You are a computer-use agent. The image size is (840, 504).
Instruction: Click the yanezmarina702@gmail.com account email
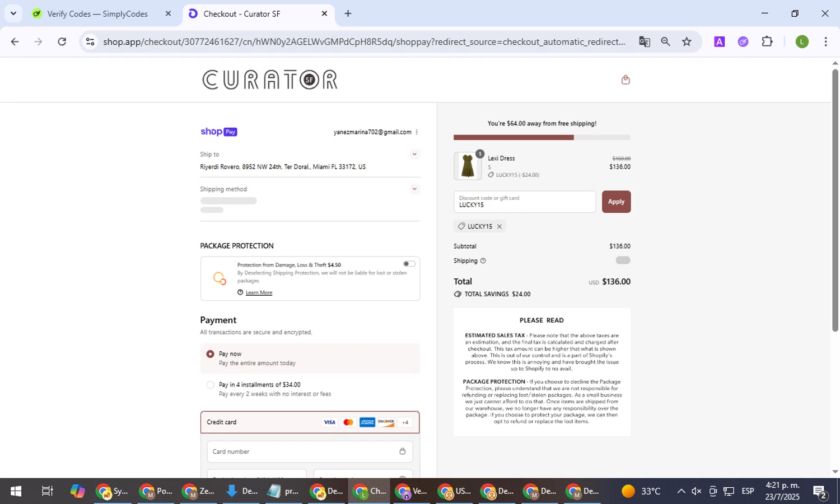[x=372, y=132]
